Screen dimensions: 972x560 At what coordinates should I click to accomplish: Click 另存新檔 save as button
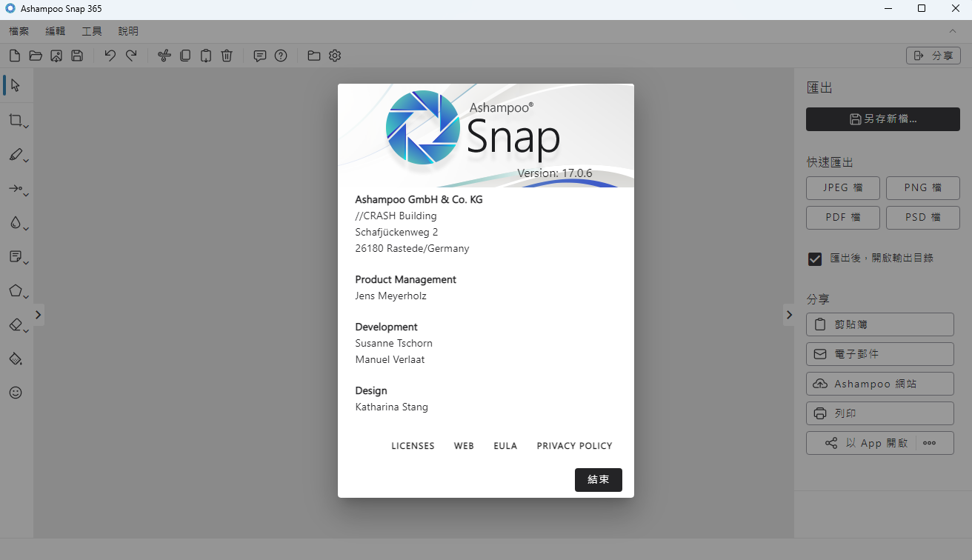pyautogui.click(x=883, y=119)
